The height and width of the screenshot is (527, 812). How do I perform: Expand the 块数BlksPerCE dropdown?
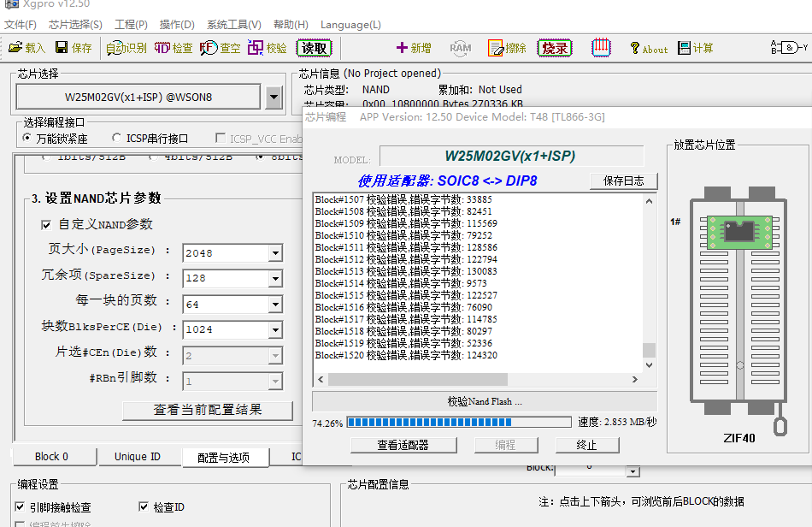274,329
